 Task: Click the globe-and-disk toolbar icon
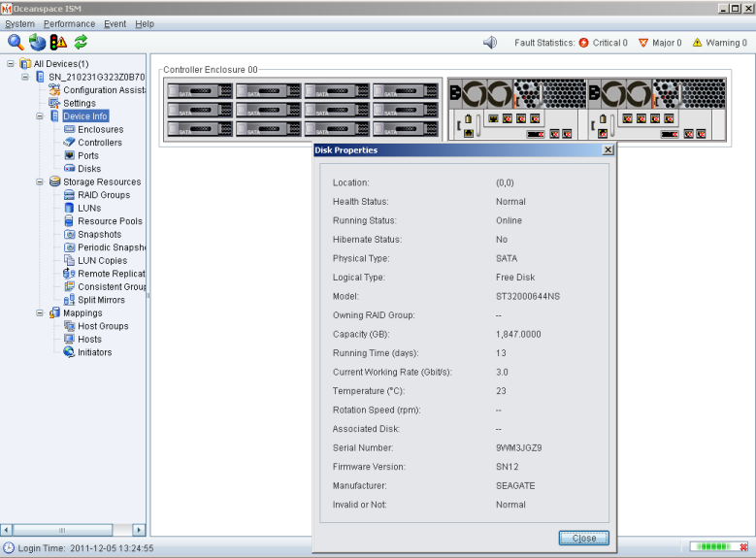tap(37, 43)
